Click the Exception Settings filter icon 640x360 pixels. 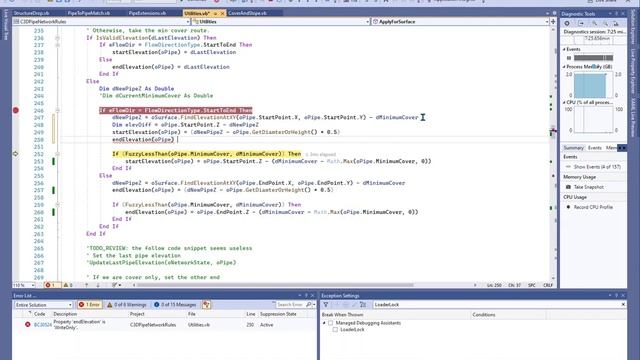[x=326, y=304]
